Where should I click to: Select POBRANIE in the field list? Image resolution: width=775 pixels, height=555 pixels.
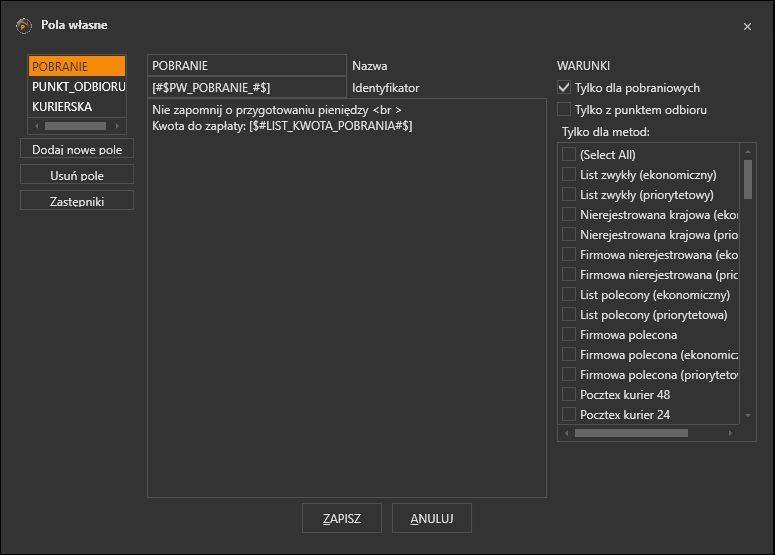pos(77,66)
